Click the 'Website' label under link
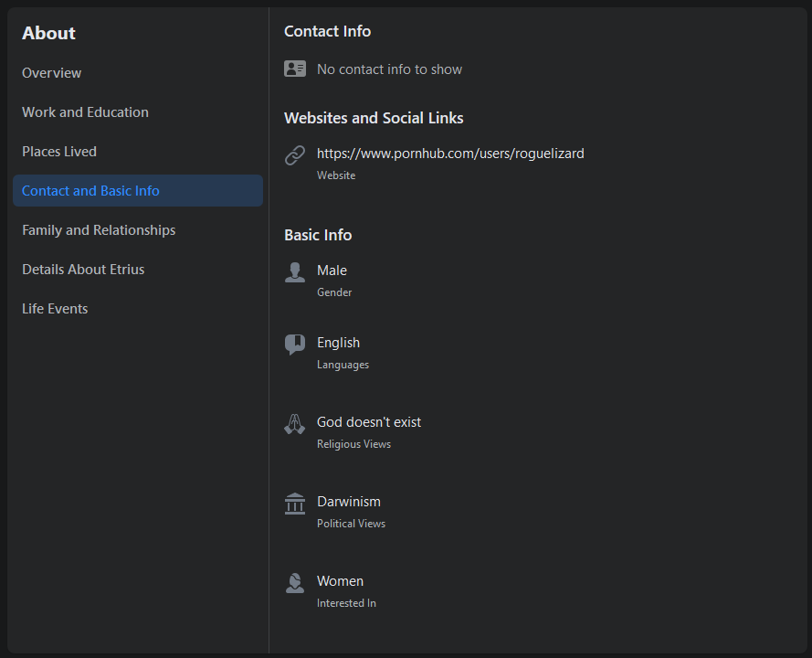The height and width of the screenshot is (658, 812). click(336, 175)
